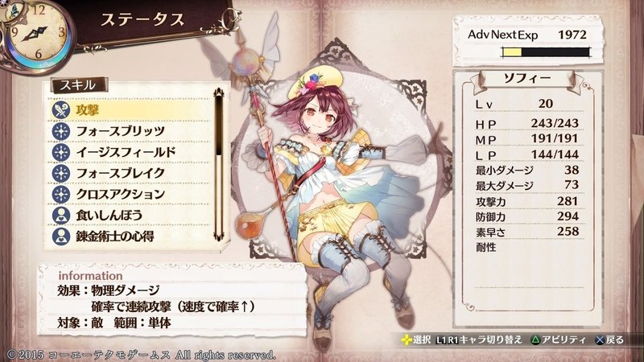Select the 食いしんぼう skill entry
The image size is (644, 362).
point(130,215)
